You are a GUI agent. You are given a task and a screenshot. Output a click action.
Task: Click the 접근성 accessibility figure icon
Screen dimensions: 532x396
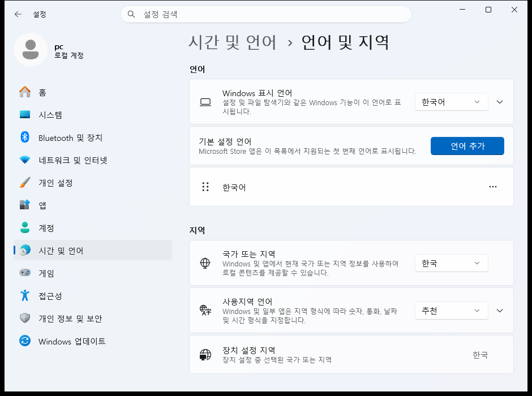click(25, 295)
